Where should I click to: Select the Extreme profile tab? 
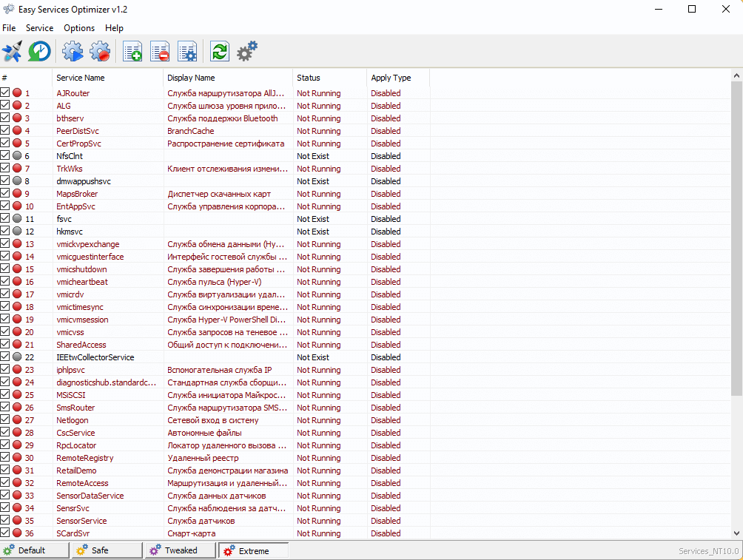(x=254, y=550)
